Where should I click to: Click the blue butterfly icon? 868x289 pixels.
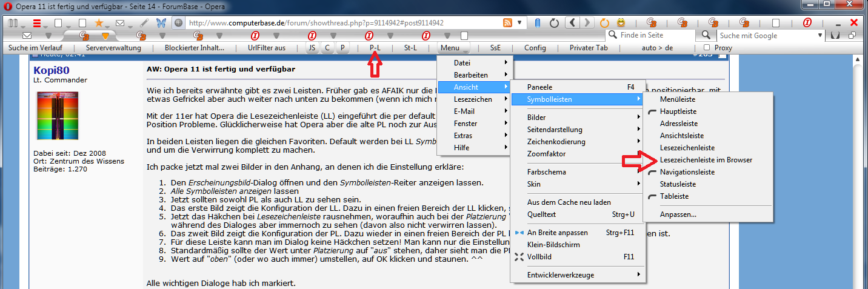(x=161, y=23)
